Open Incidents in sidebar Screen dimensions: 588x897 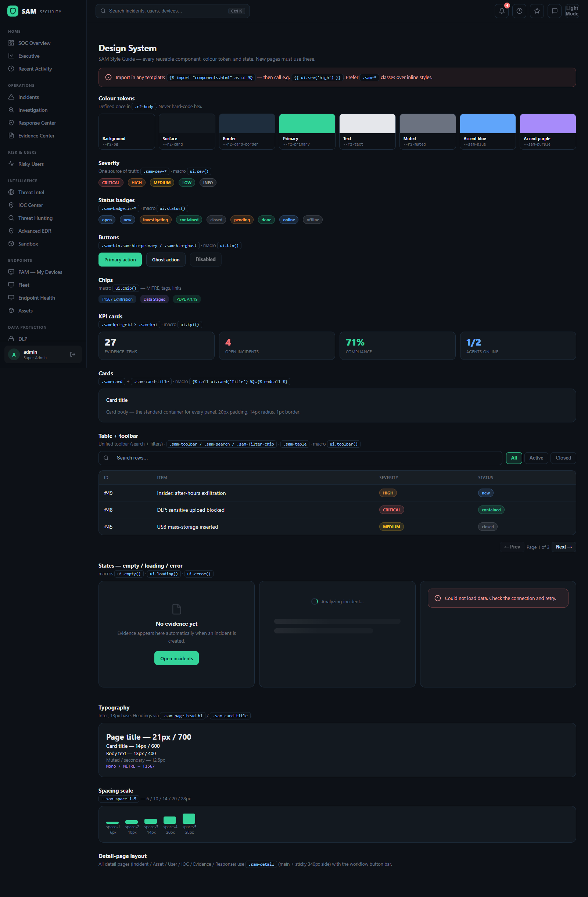[43, 97]
